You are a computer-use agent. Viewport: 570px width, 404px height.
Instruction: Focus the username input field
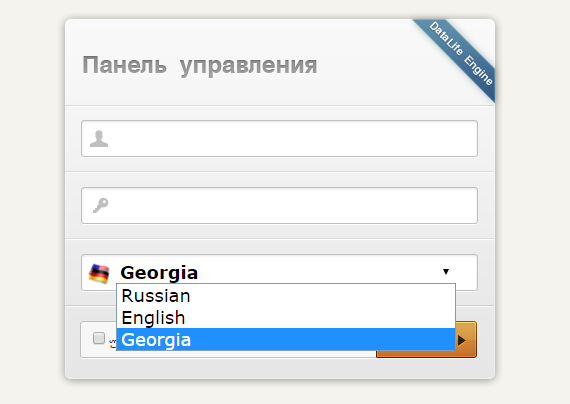279,139
